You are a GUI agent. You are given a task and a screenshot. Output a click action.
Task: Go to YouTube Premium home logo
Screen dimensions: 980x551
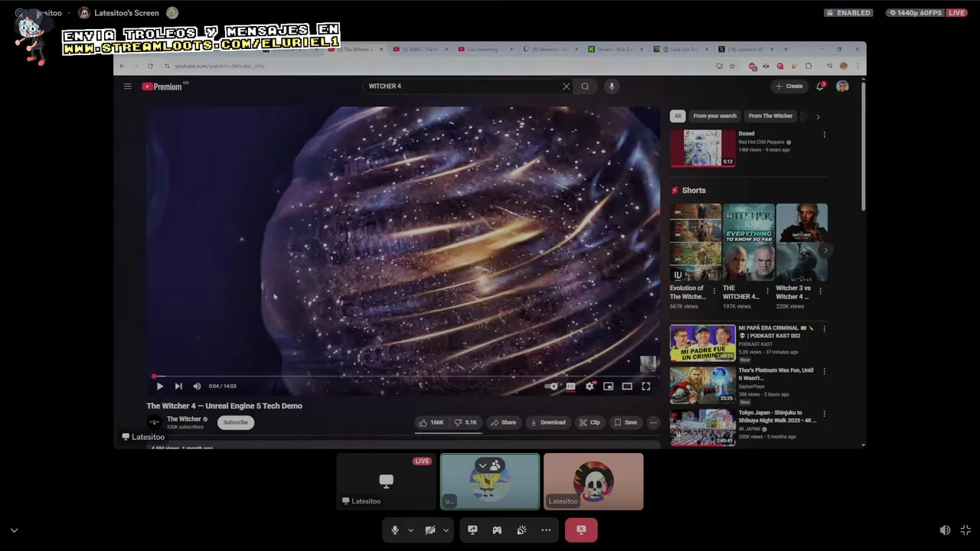162,86
